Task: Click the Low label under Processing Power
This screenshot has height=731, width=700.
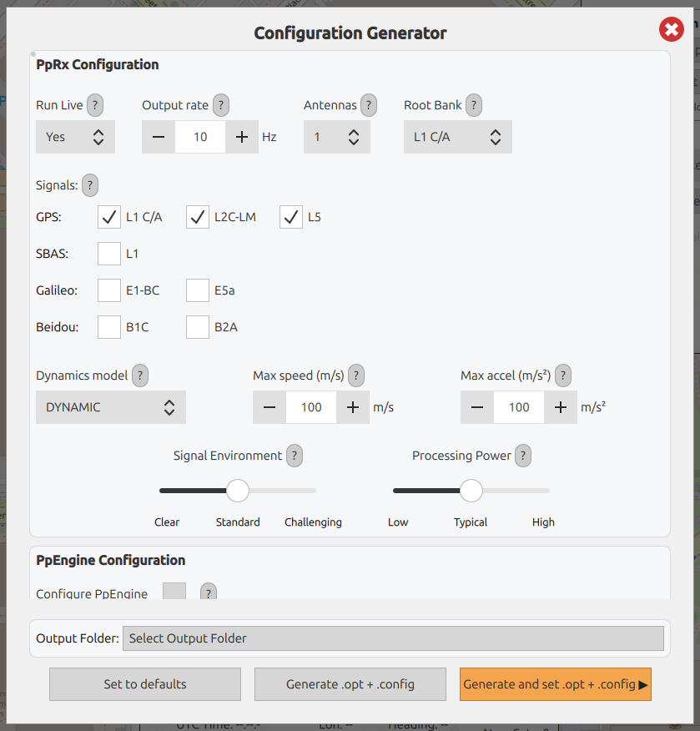Action: coord(398,522)
